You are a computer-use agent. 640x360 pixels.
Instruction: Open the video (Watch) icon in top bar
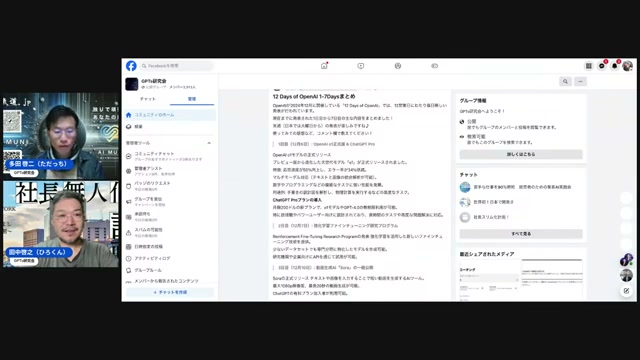[x=361, y=66]
